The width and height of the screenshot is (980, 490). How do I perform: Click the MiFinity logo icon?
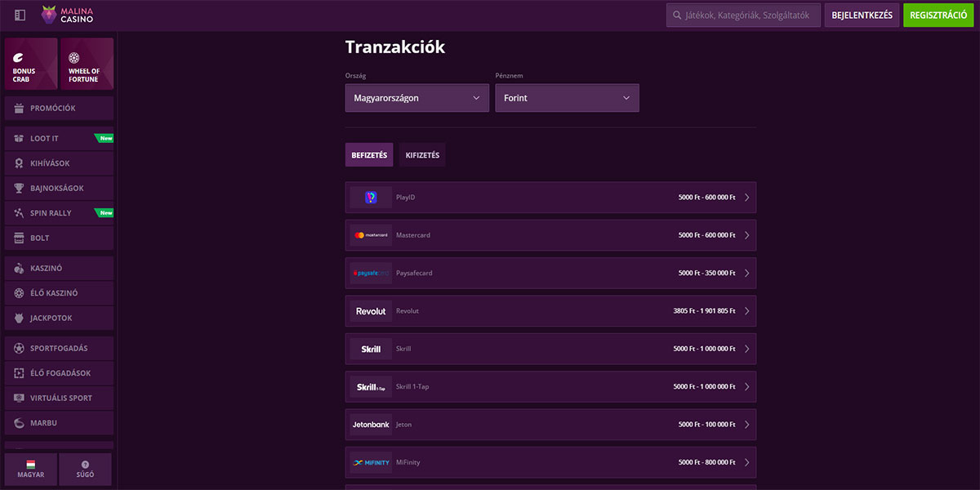coord(371,462)
